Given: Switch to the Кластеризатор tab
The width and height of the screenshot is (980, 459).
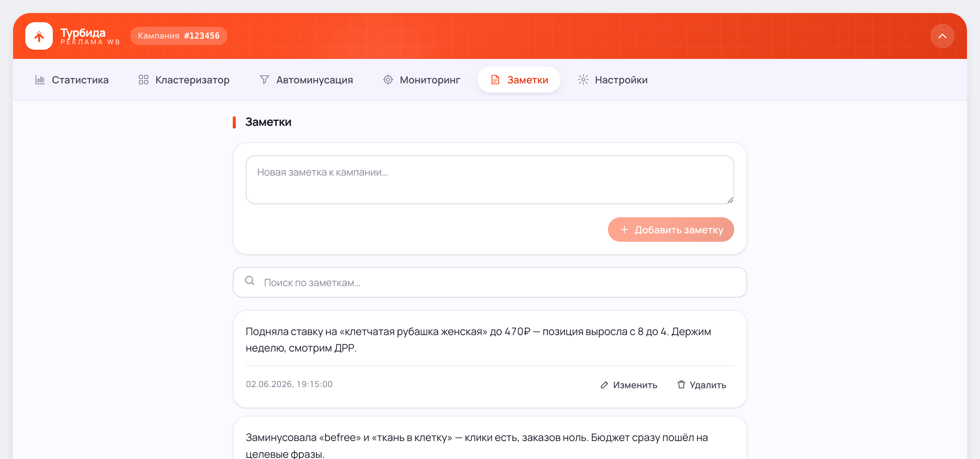Looking at the screenshot, I should point(184,80).
